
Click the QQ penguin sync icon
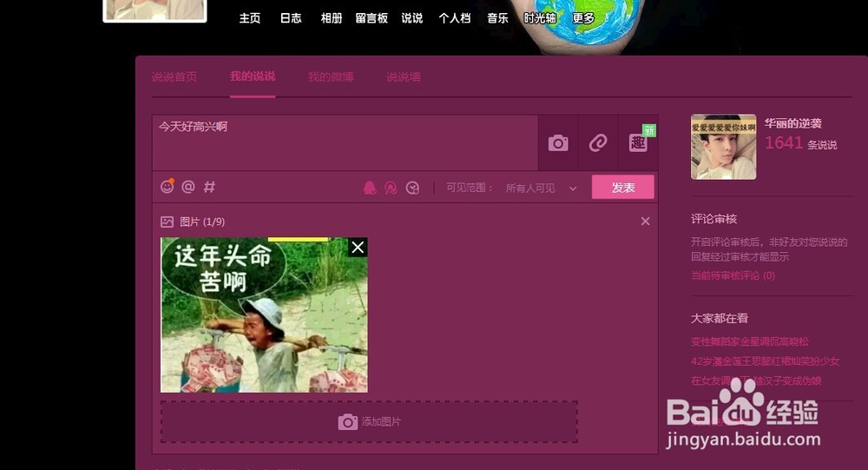[370, 188]
